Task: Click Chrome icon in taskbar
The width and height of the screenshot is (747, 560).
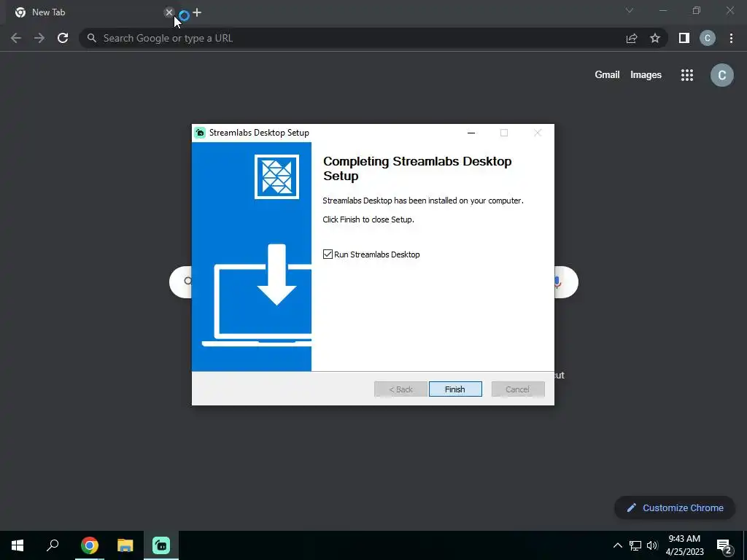Action: tap(90, 545)
